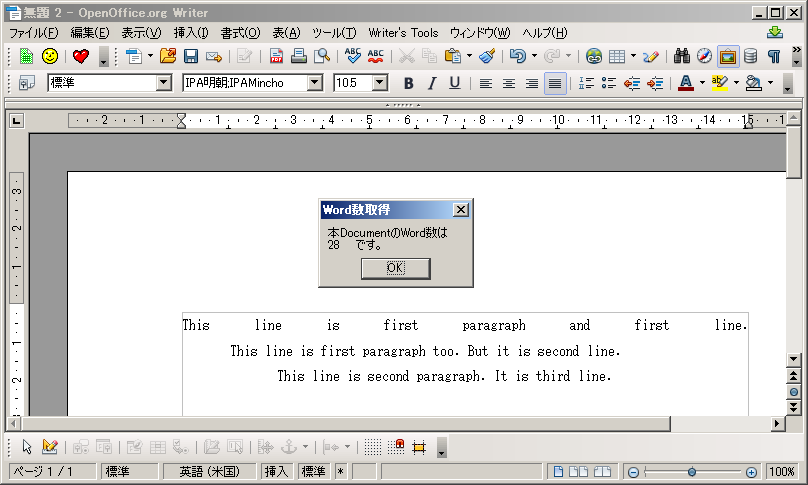This screenshot has width=808, height=485.
Task: Open Background Color dropdown arrow
Action: coord(770,82)
